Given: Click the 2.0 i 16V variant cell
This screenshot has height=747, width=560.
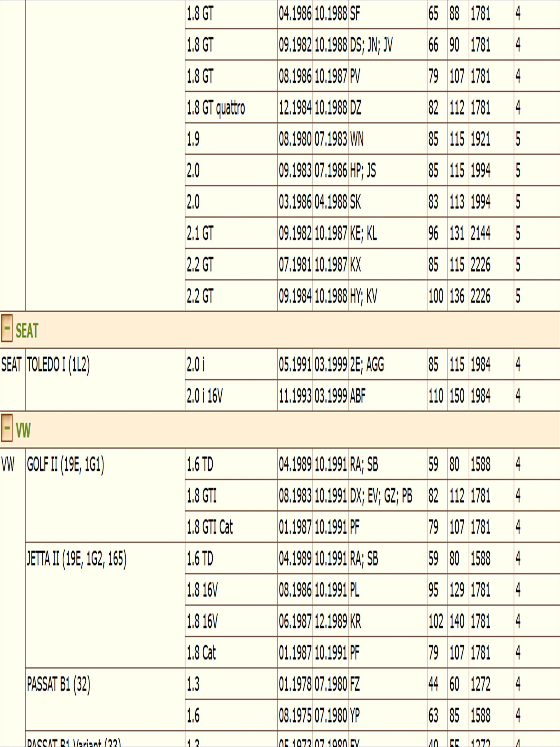Looking at the screenshot, I should (x=231, y=395).
